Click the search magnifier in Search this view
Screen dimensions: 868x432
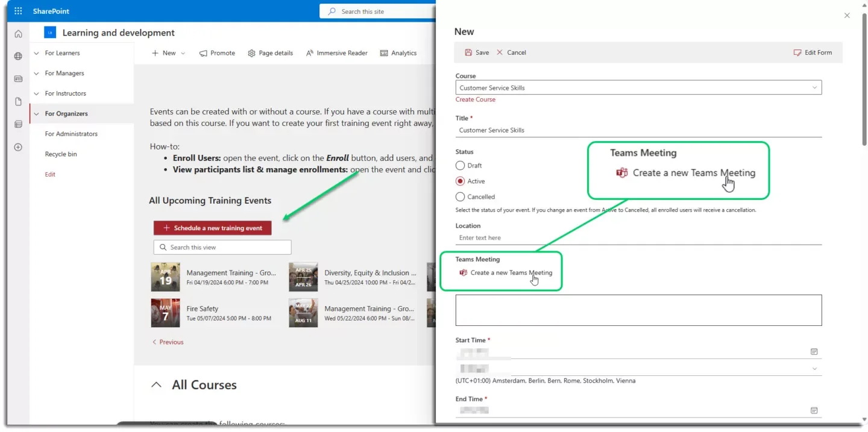[x=163, y=247]
